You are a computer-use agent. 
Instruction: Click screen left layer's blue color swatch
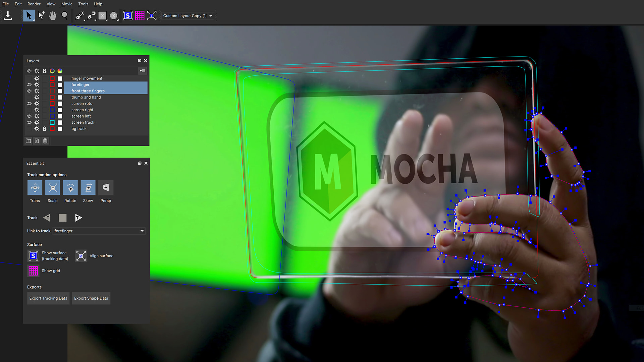(52, 116)
